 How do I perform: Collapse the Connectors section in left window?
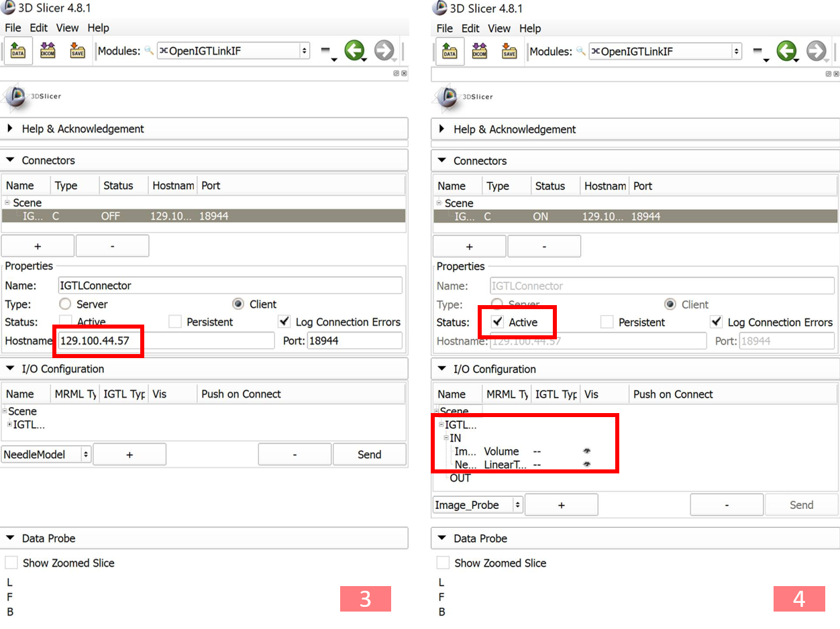point(204,160)
